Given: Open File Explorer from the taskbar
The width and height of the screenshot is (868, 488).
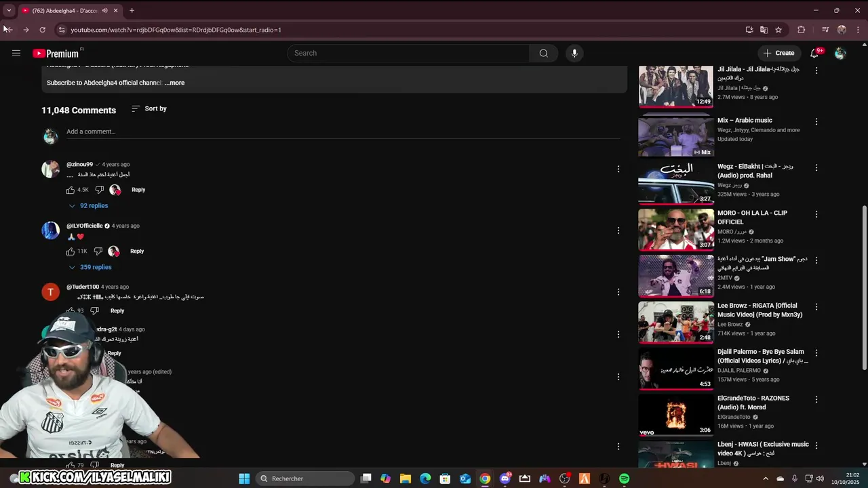Looking at the screenshot, I should (x=405, y=479).
